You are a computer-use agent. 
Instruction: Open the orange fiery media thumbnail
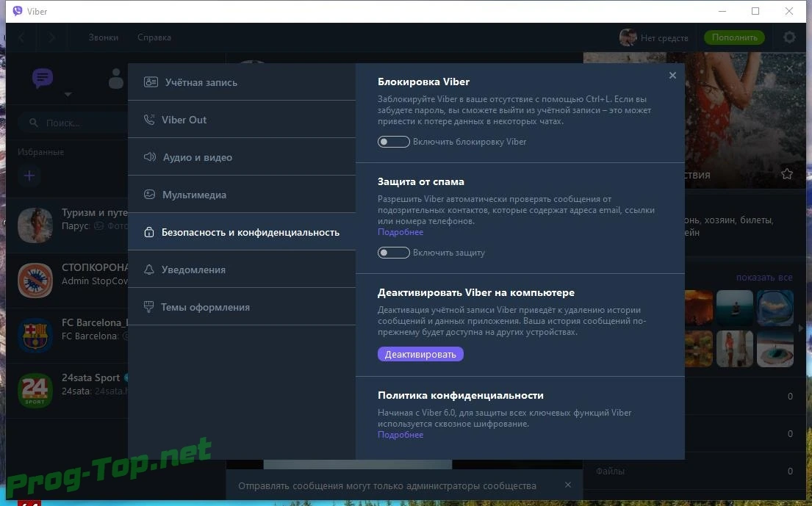coord(699,308)
